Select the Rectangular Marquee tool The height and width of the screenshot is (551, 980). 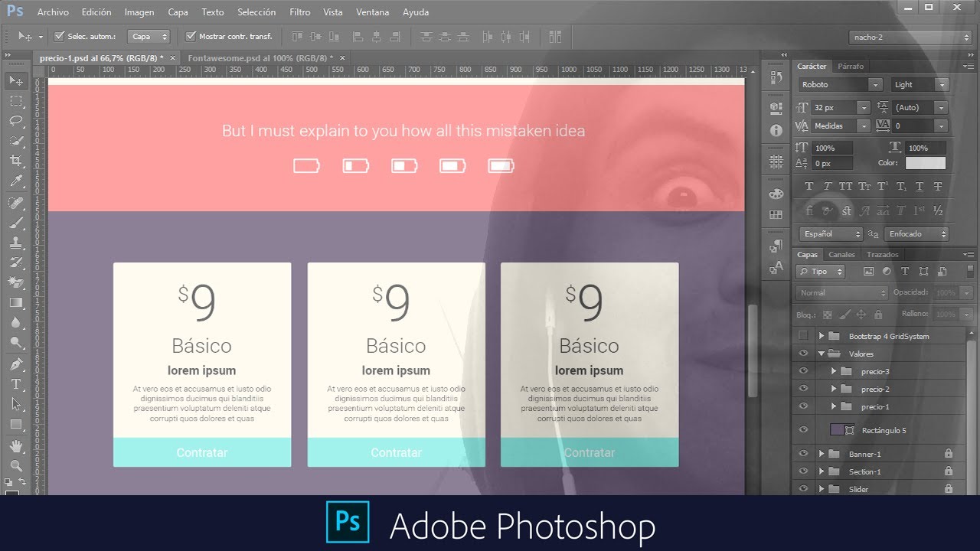coord(16,101)
